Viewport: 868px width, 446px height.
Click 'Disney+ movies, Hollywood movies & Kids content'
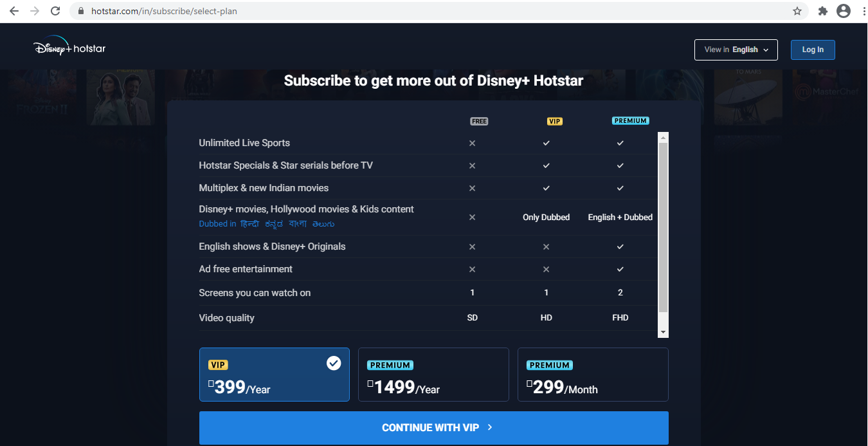pyautogui.click(x=307, y=209)
